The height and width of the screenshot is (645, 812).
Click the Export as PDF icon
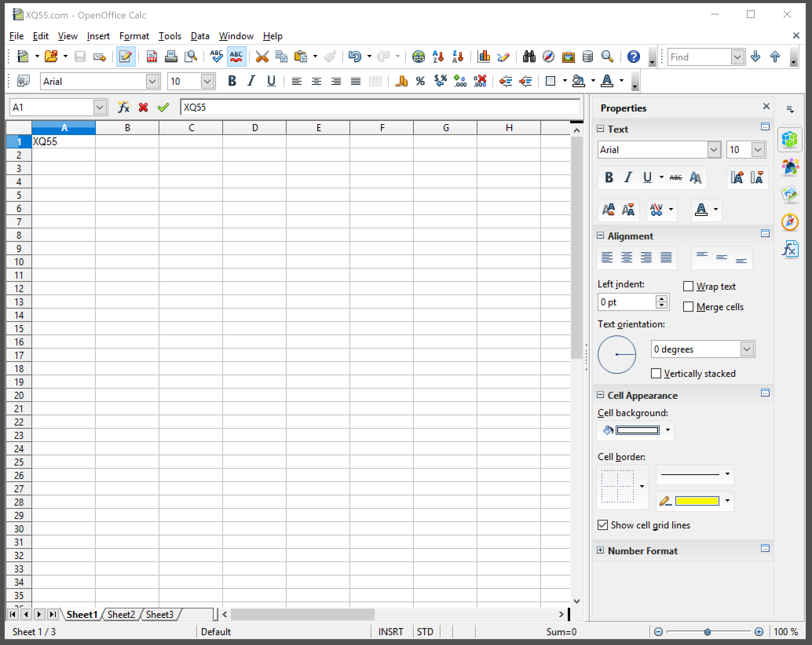(152, 57)
